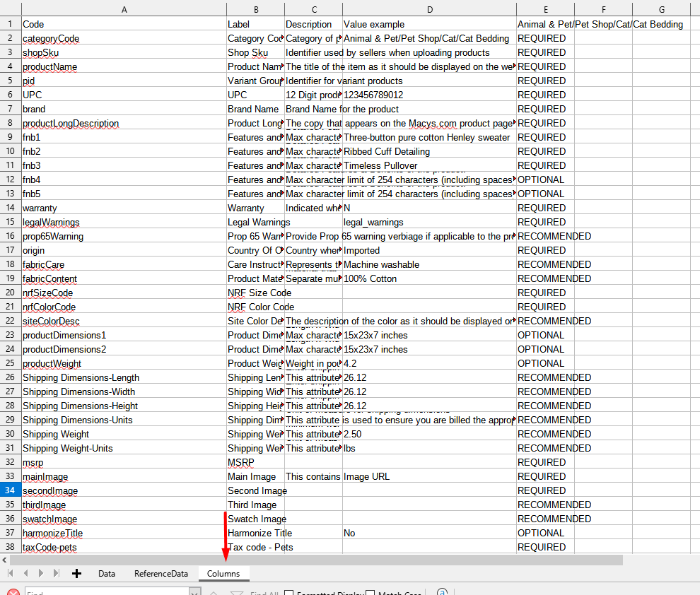The width and height of the screenshot is (700, 595).
Task: Select column E header
Action: [546, 9]
